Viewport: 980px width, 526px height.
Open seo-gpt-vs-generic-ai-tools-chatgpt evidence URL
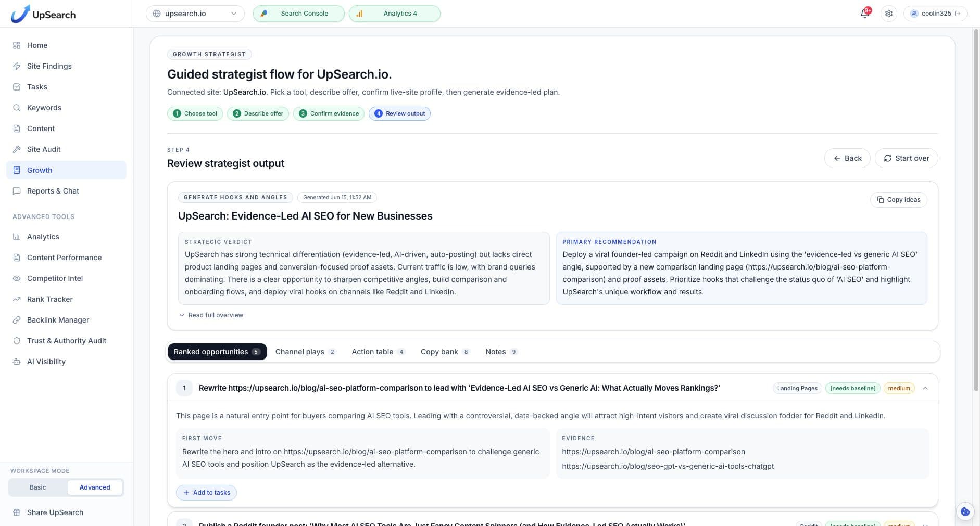click(x=668, y=466)
